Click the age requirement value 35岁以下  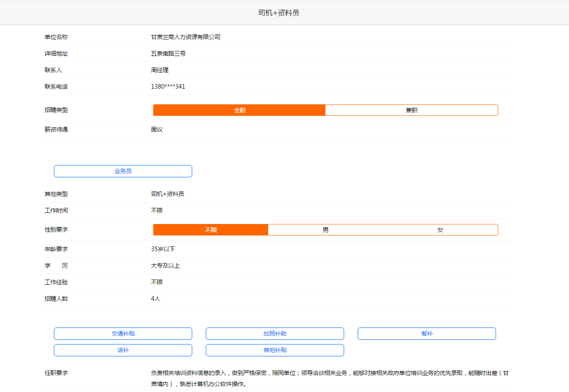(163, 249)
